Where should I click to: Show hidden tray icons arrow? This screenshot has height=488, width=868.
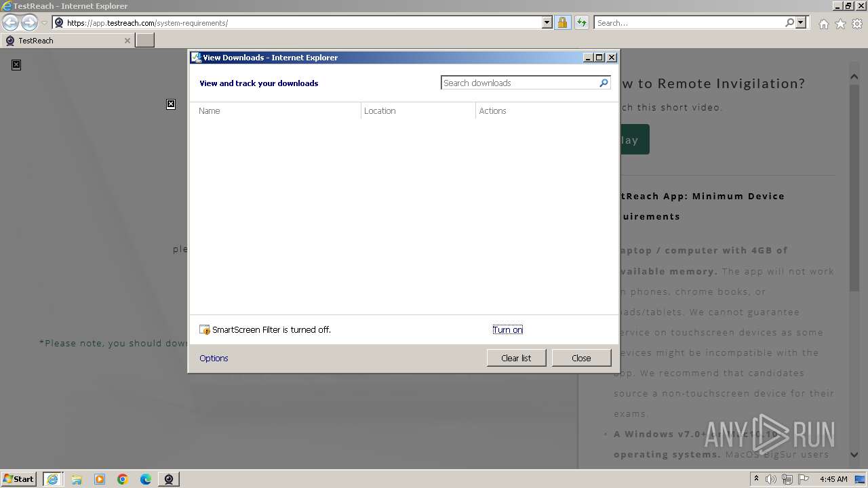[756, 479]
